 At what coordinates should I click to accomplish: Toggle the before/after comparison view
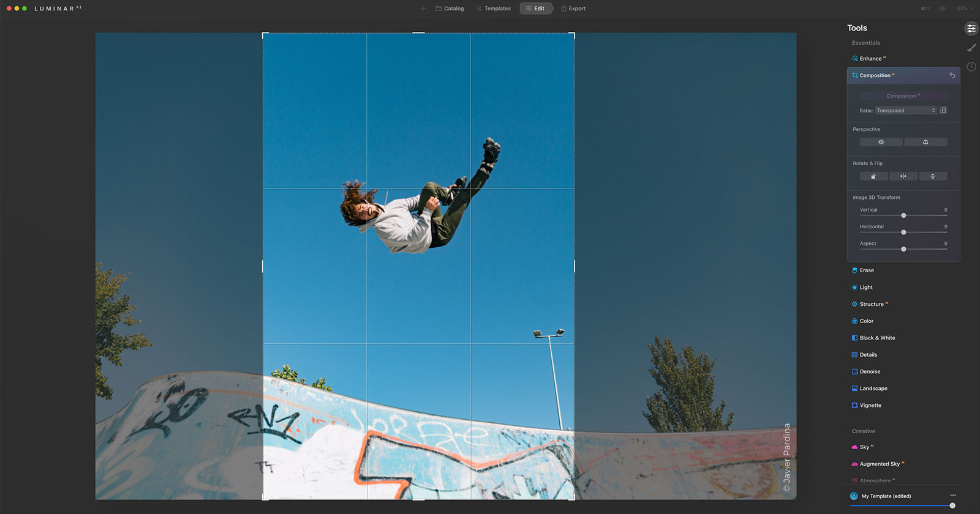tap(925, 9)
